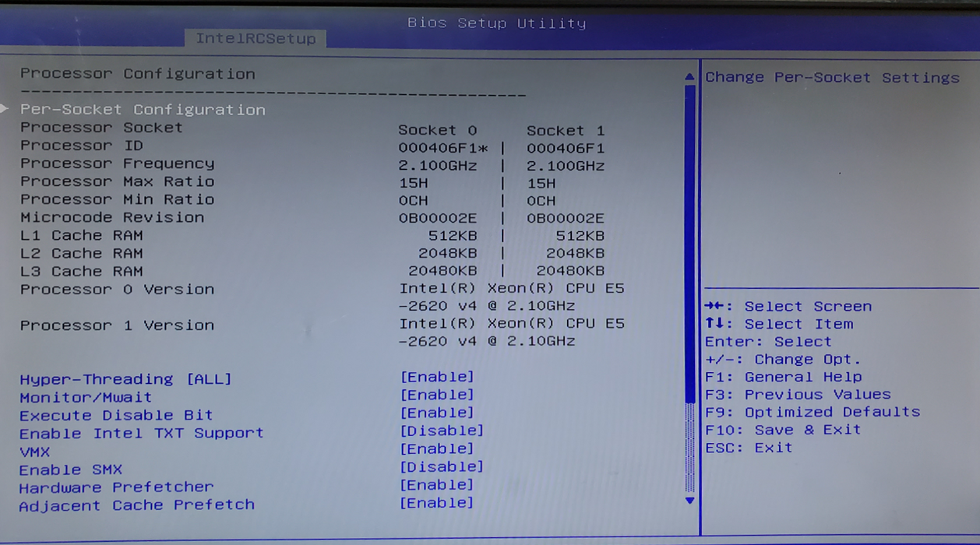Image resolution: width=980 pixels, height=545 pixels.
Task: Click the 'Enter: Select' hint
Action: (768, 341)
